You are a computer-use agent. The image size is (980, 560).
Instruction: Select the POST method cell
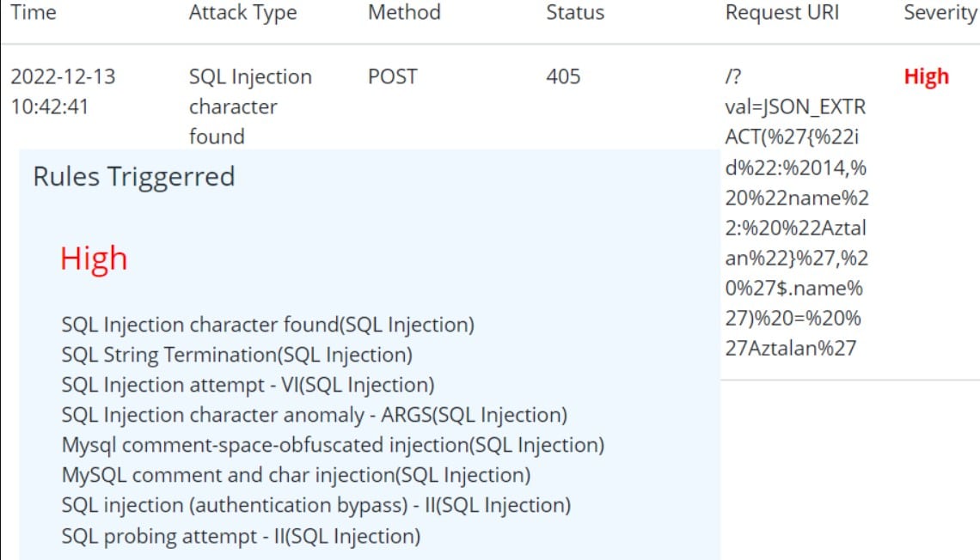(392, 76)
